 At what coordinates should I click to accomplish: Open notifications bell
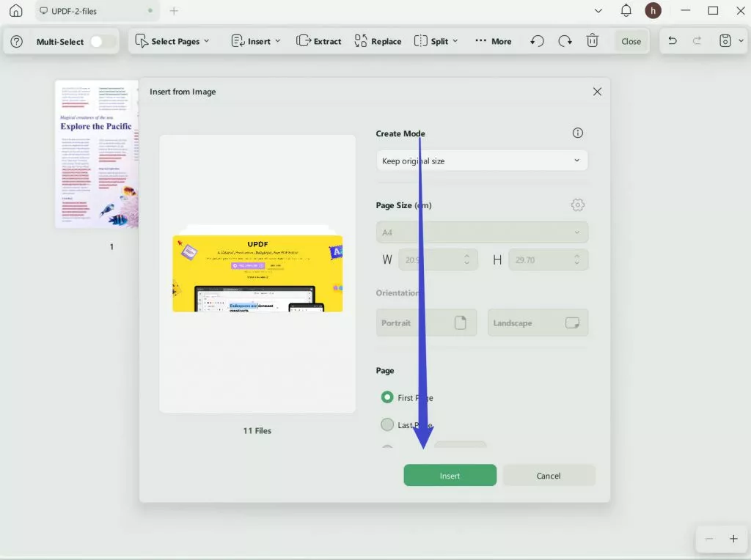tap(626, 10)
